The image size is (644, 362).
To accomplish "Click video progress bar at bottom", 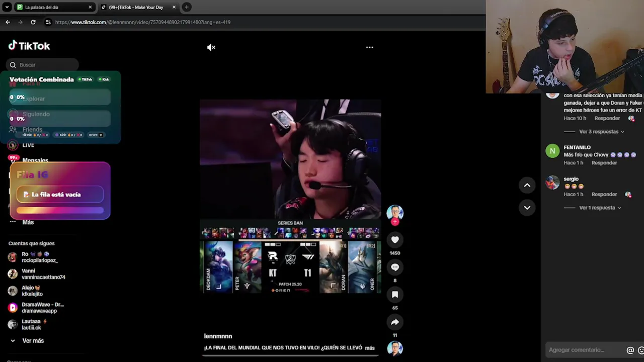I will click(290, 355).
